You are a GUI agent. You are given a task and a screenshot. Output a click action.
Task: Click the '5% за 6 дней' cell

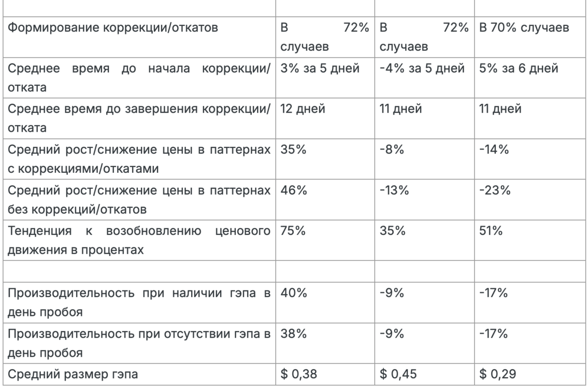tap(519, 68)
